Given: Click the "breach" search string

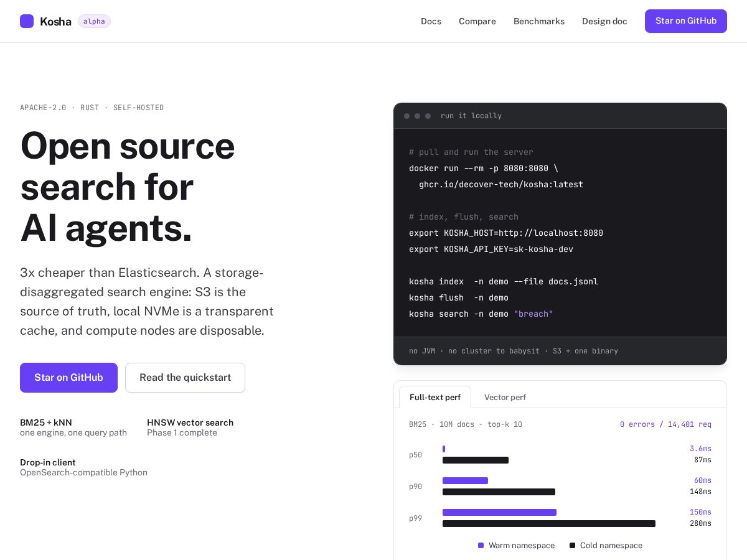Looking at the screenshot, I should pyautogui.click(x=533, y=314).
